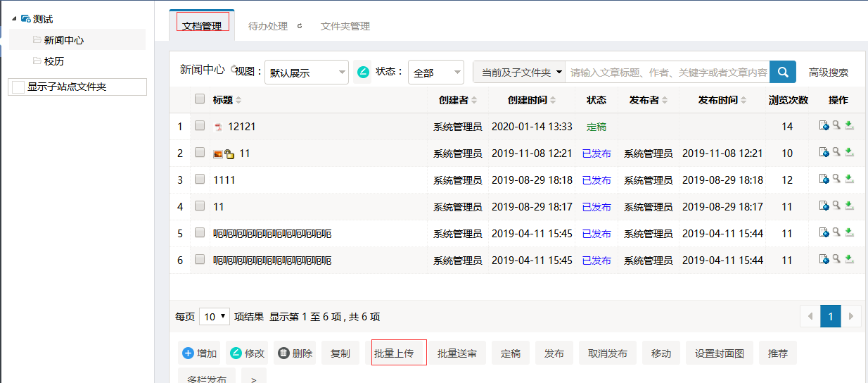Click the article search input field

[668, 72]
